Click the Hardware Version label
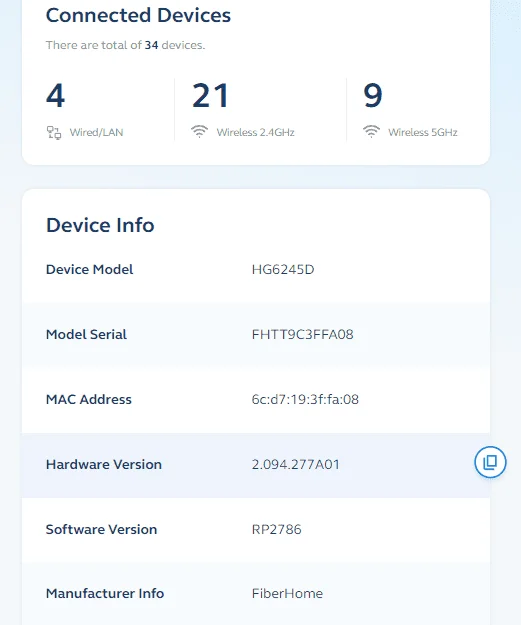The width and height of the screenshot is (521, 625). tap(104, 464)
